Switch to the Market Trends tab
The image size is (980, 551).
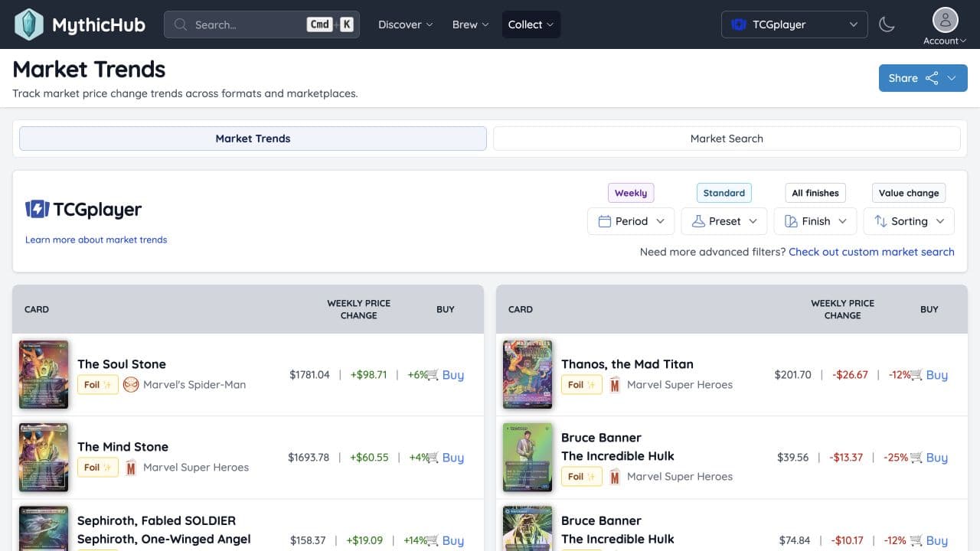(x=253, y=139)
